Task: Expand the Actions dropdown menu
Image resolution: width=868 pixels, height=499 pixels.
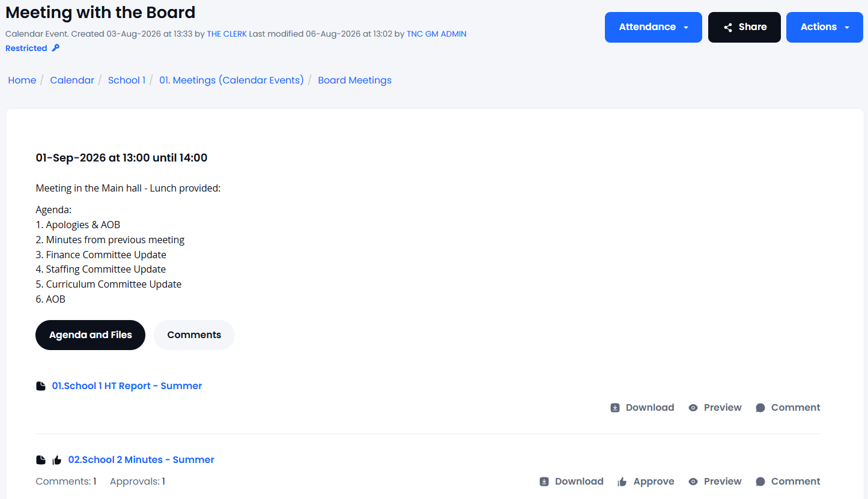Action: (825, 27)
